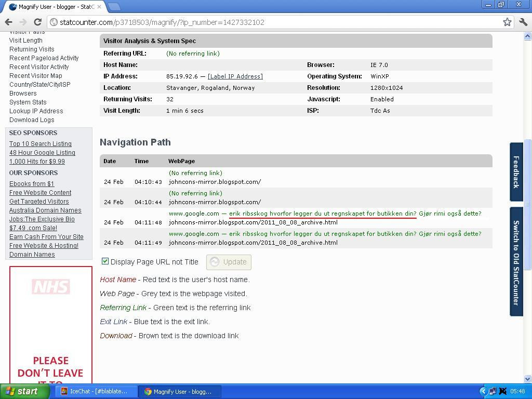
Task: Open System Stats in sidebar
Action: [x=28, y=102]
